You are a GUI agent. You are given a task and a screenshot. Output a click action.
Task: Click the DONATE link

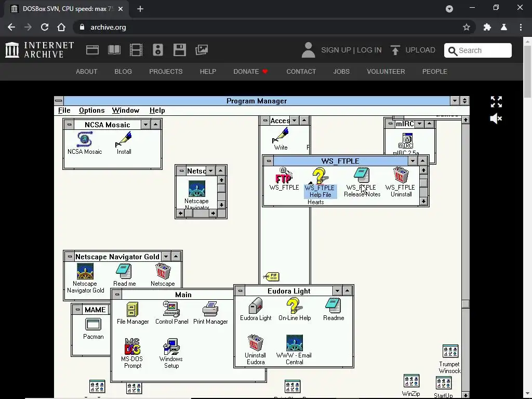[x=250, y=72]
